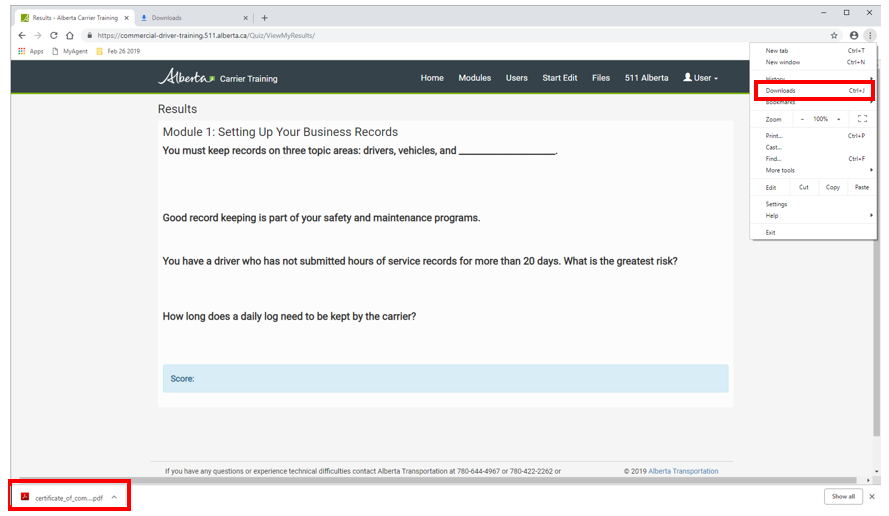Go to Home in the site navigation
The width and height of the screenshot is (889, 516).
[x=432, y=78]
